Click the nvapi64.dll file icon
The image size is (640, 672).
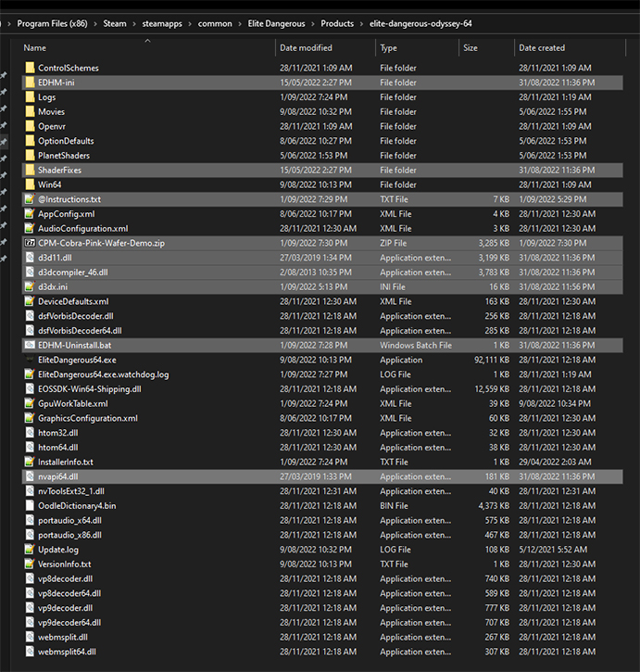30,476
